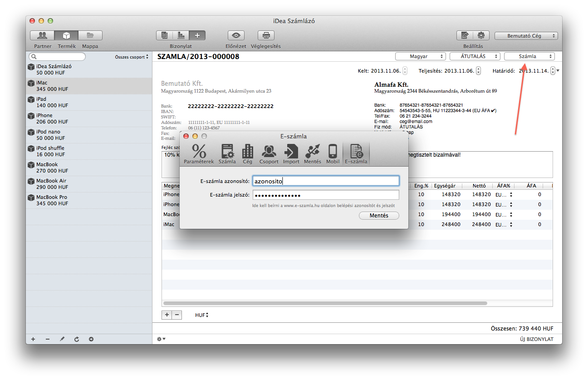588x380 pixels.
Task: Edit product with sidebar pencil icon
Action: pyautogui.click(x=62, y=339)
